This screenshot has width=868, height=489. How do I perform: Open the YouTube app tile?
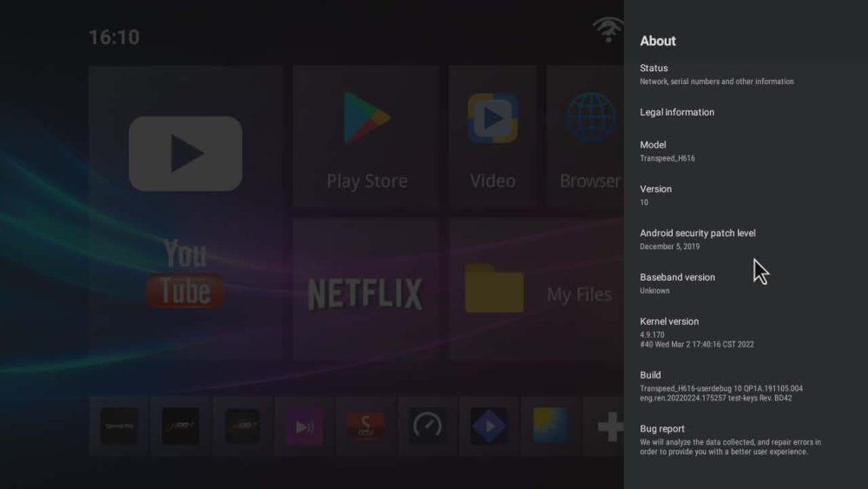185,213
